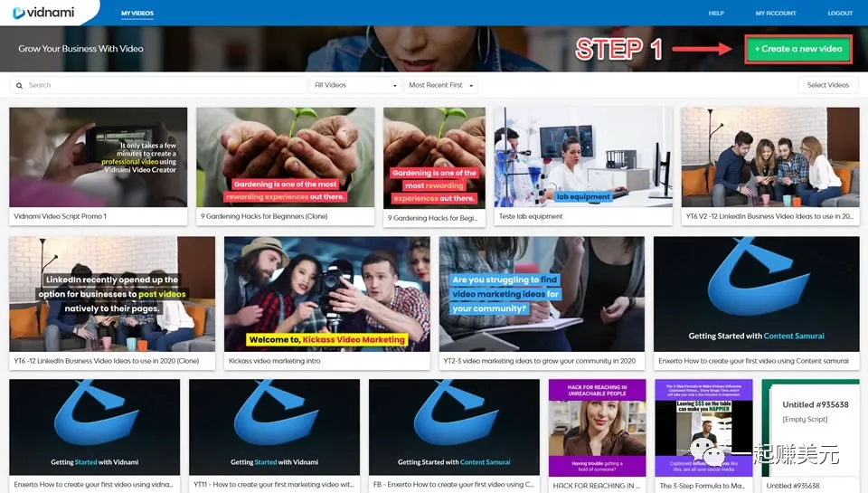Open Enxerto Content Samurai video thumbnail
The width and height of the screenshot is (868, 493).
click(756, 294)
